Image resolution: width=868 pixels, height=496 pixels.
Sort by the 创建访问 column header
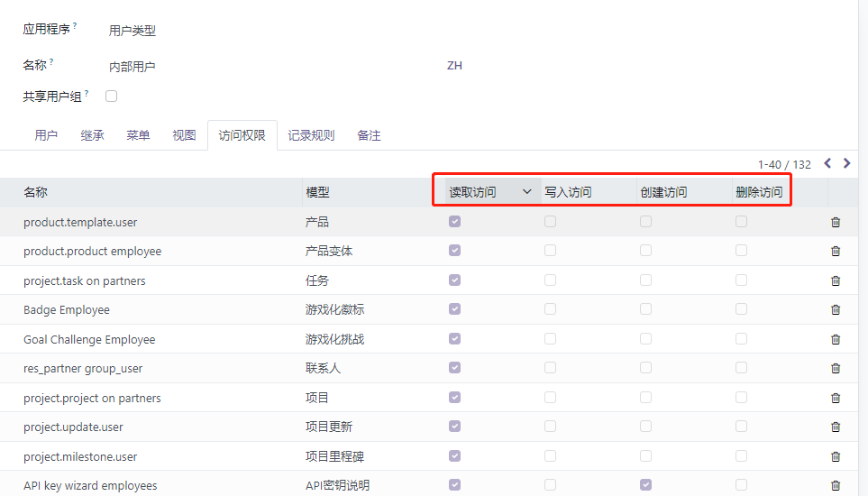(x=663, y=192)
